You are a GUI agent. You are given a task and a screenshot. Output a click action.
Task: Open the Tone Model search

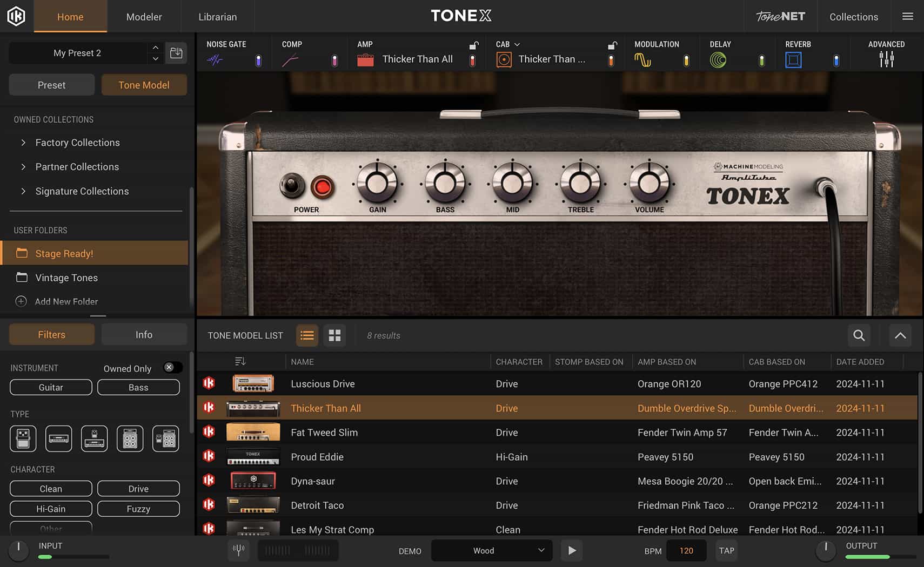(859, 335)
